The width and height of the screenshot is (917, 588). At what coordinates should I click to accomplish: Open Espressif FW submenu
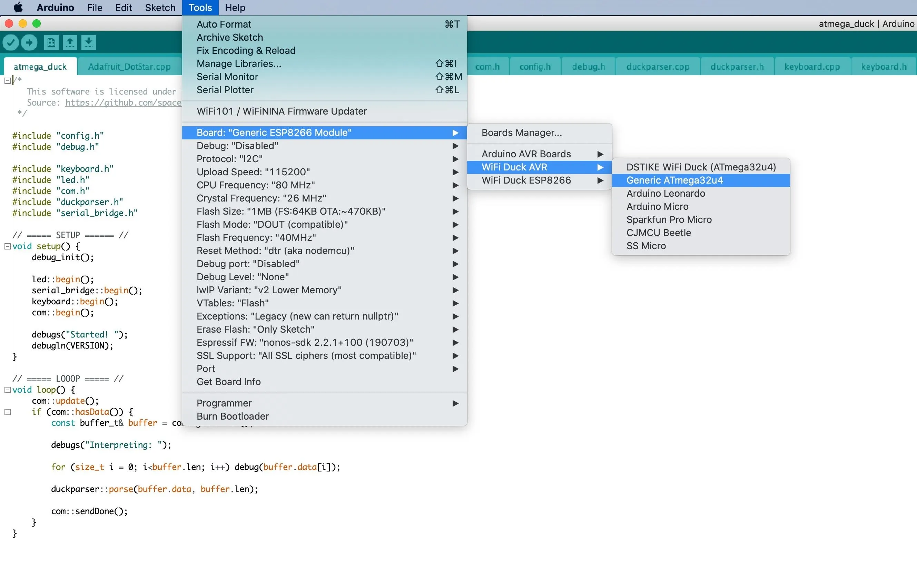[325, 343]
